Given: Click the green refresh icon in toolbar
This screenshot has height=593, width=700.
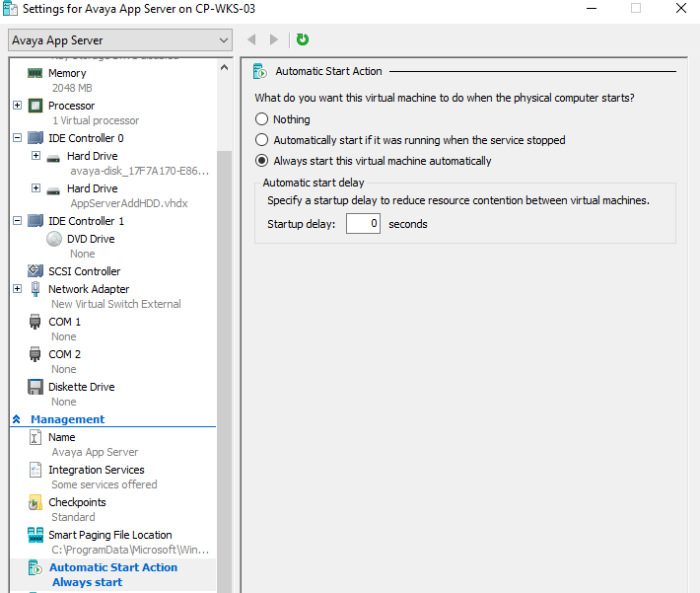Looking at the screenshot, I should click(x=303, y=39).
